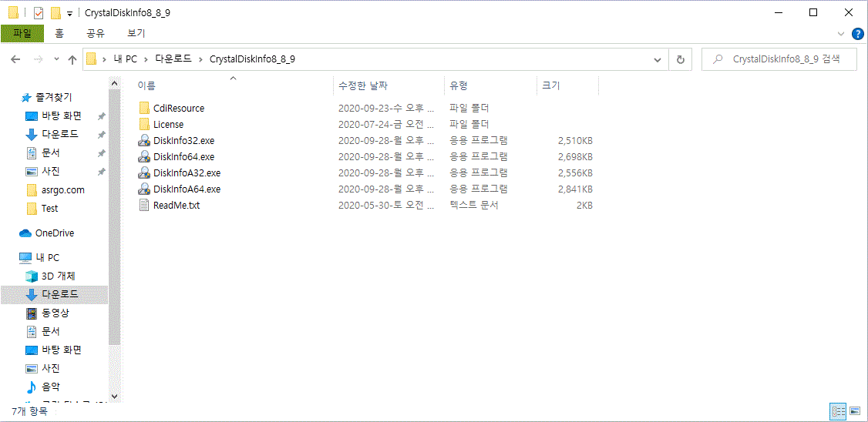Select the DiskInfoA64.exe application icon
The image size is (868, 422).
(144, 189)
